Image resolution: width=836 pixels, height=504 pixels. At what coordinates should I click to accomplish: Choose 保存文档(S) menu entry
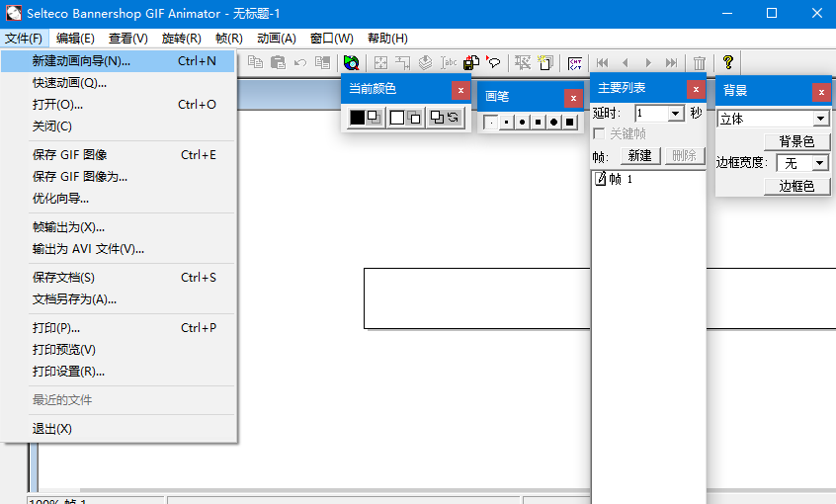coord(118,278)
